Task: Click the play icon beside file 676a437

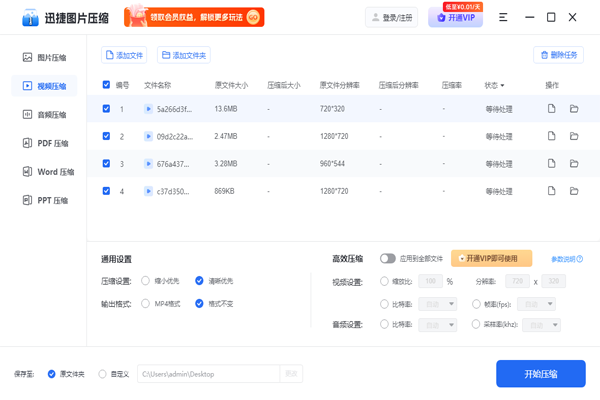Action: click(x=149, y=162)
